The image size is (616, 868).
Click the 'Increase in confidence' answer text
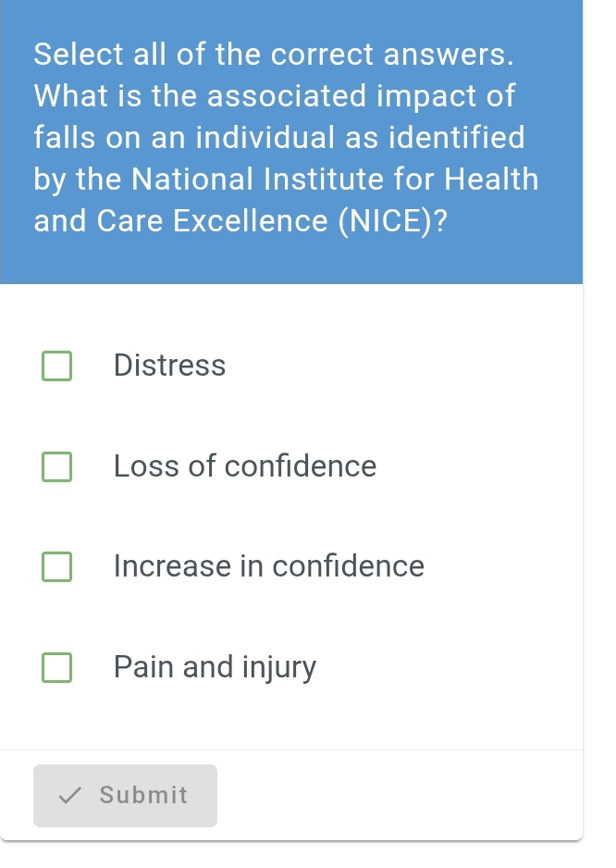point(269,566)
